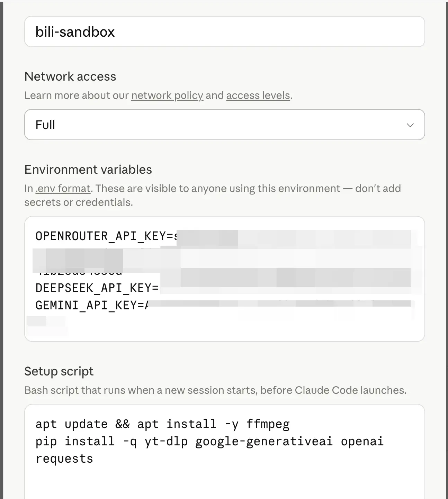
Task: Click the Environment variables heading
Action: [x=88, y=170]
